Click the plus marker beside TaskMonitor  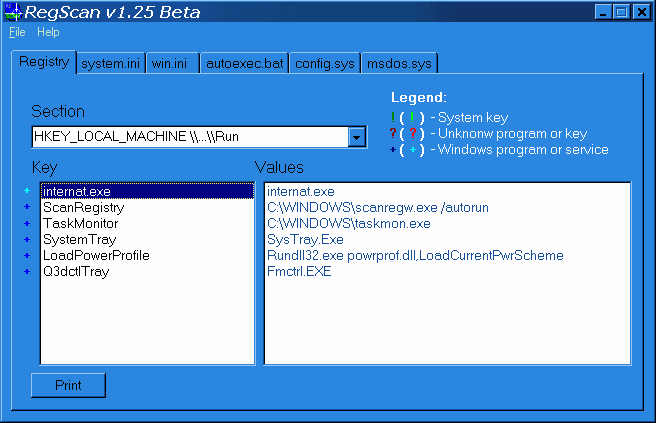(27, 223)
